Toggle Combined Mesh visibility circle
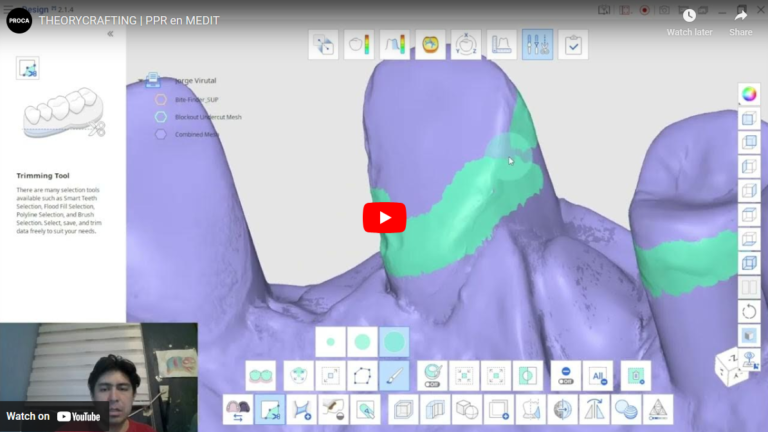 coord(161,134)
